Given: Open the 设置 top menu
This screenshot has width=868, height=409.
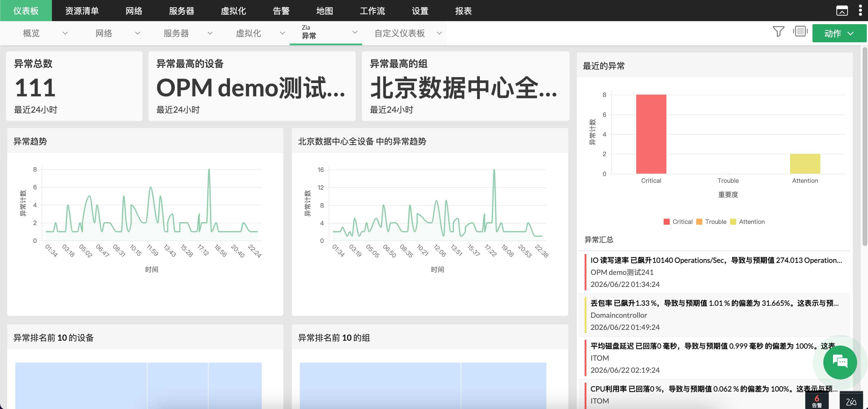Looking at the screenshot, I should point(420,11).
